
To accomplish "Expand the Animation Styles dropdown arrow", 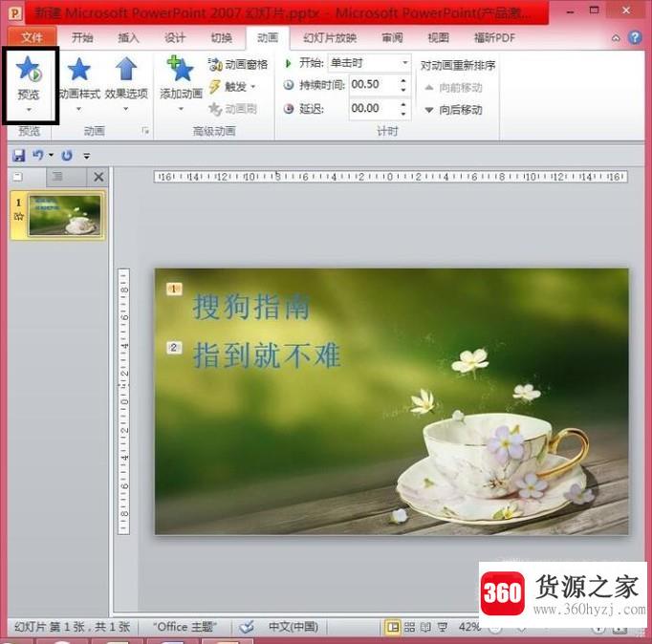I will tap(78, 109).
